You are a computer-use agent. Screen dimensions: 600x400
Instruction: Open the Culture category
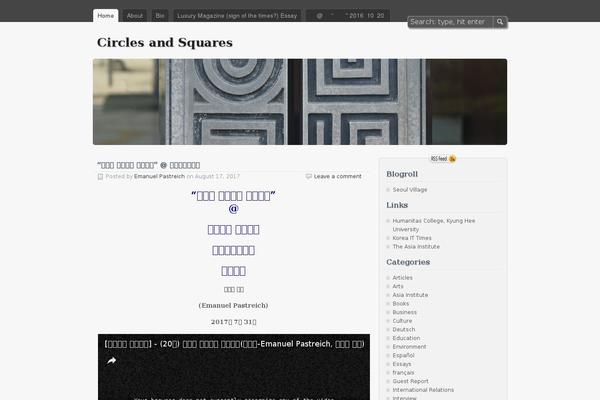(x=402, y=321)
